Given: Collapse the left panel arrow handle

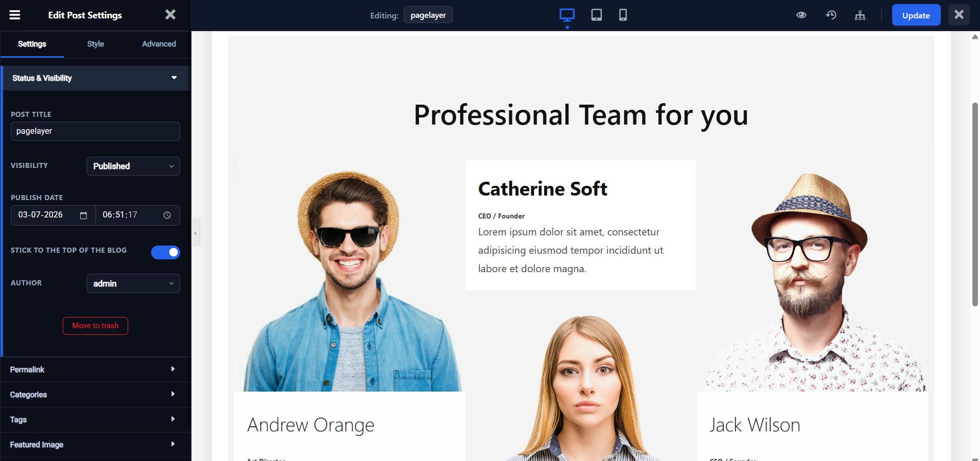Looking at the screenshot, I should pos(195,233).
